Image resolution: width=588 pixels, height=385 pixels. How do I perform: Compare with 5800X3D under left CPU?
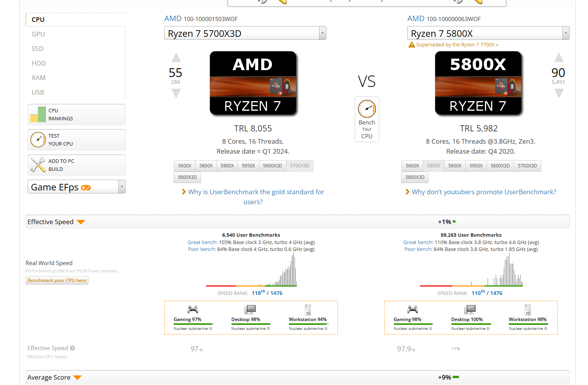[187, 177]
